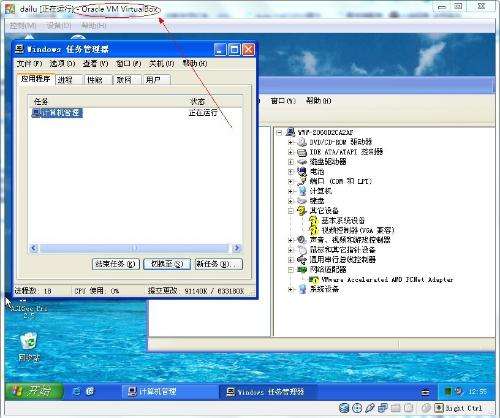Click the right arrow of task list scrollbar
The height and width of the screenshot is (418, 500).
(x=237, y=248)
